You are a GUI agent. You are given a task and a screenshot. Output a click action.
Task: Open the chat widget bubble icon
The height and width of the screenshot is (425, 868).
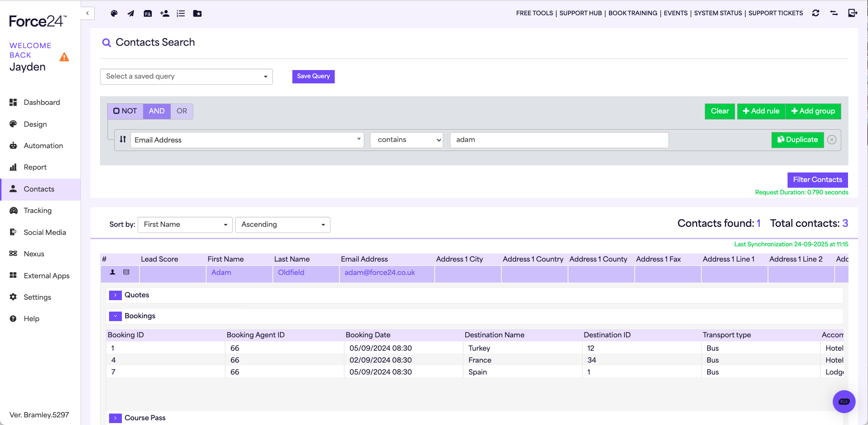[x=844, y=402]
